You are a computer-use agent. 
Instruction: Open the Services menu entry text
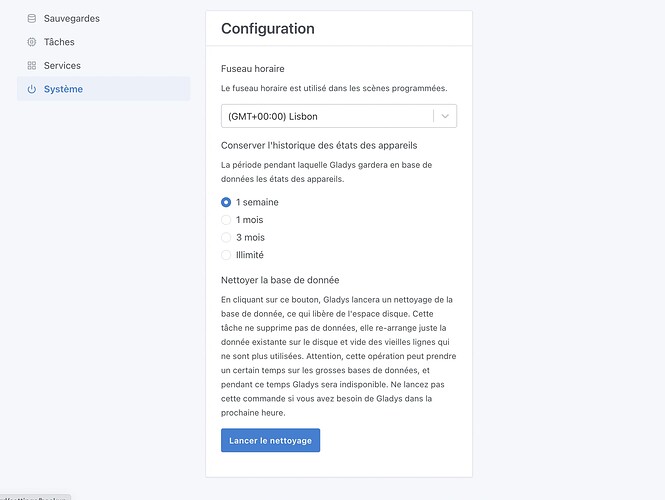[62, 65]
